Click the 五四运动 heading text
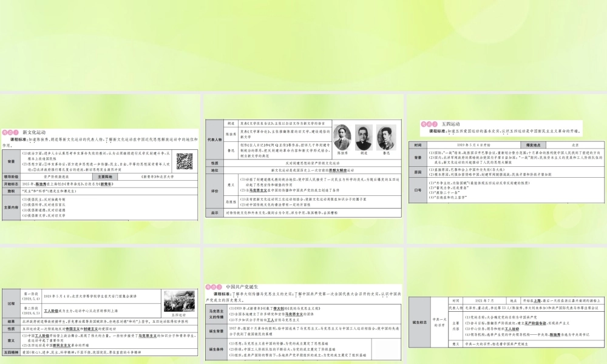The image size is (607, 364). [x=450, y=124]
